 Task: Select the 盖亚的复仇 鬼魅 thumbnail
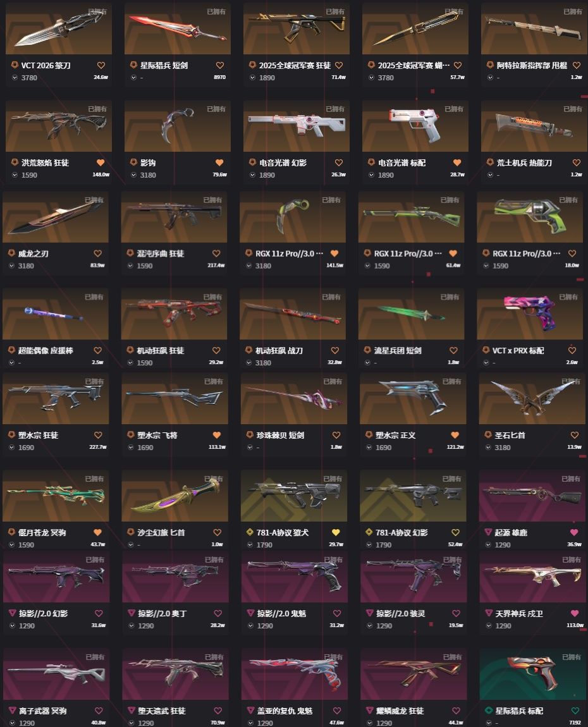pos(295,674)
